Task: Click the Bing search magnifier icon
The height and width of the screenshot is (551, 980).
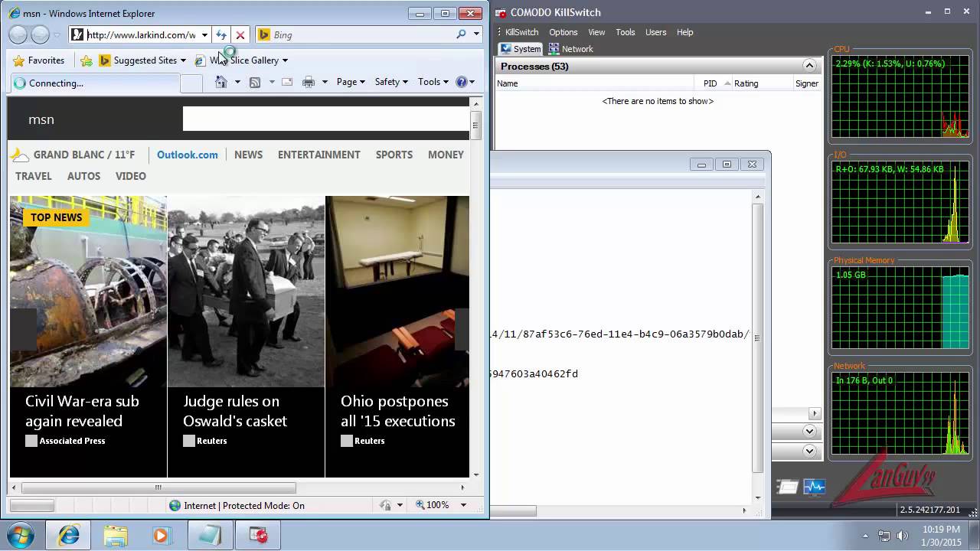Action: pyautogui.click(x=461, y=34)
